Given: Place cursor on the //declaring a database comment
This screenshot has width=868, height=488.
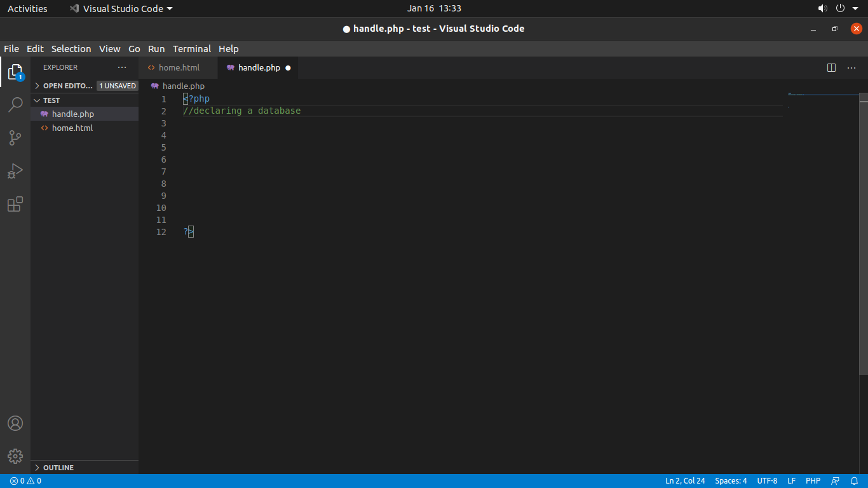Looking at the screenshot, I should coord(241,111).
